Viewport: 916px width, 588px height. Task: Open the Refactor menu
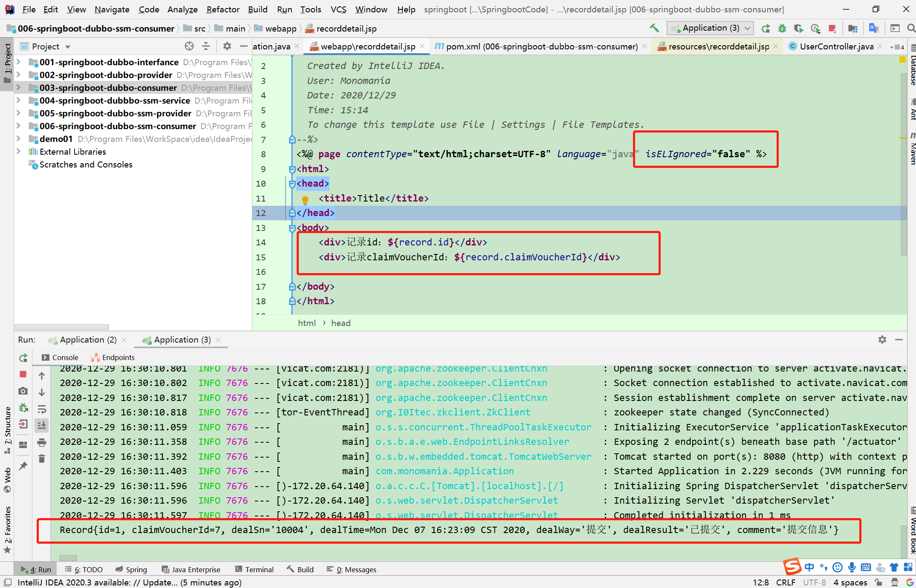[223, 9]
